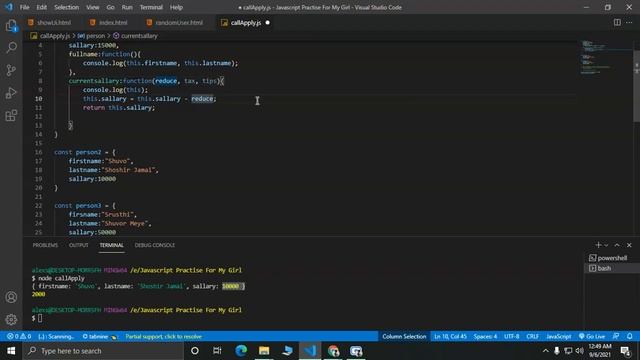Change the UTF-8 encoding setting
The height and width of the screenshot is (360, 640).
click(x=511, y=336)
